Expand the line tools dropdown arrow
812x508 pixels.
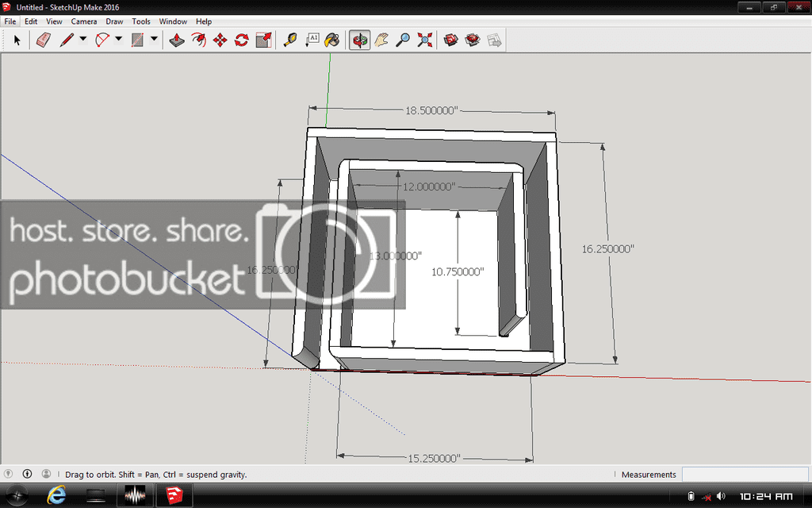coord(82,39)
